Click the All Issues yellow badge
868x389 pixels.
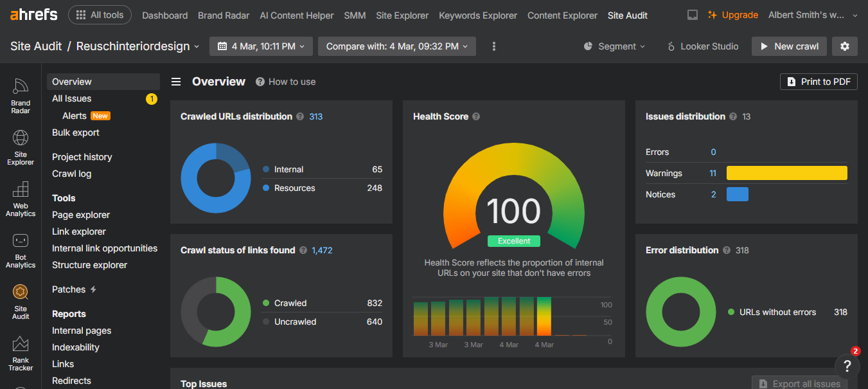click(152, 98)
